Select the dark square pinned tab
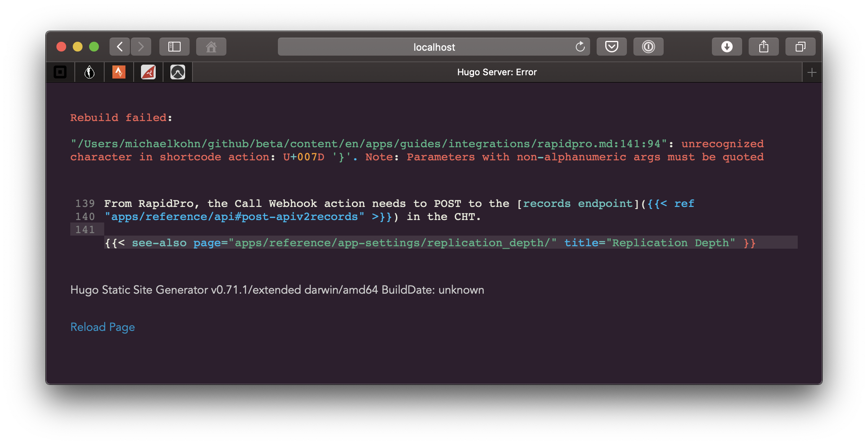The height and width of the screenshot is (445, 868). point(60,72)
